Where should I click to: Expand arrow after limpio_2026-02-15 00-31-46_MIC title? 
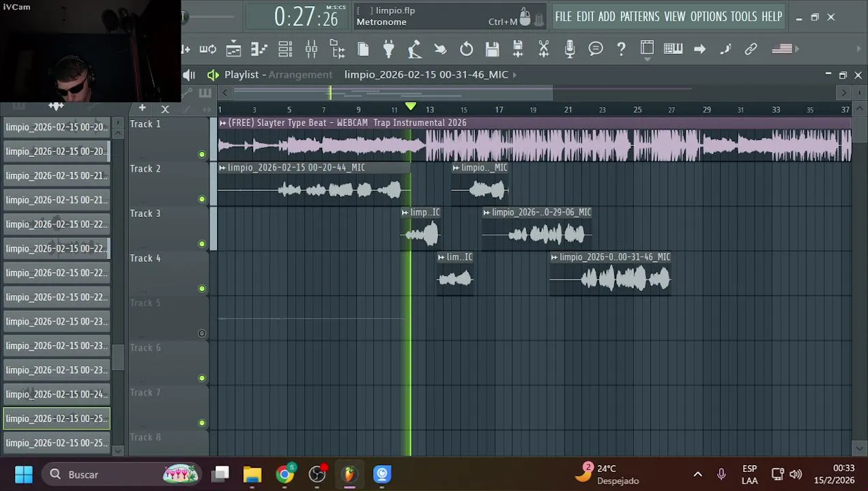pyautogui.click(x=515, y=74)
